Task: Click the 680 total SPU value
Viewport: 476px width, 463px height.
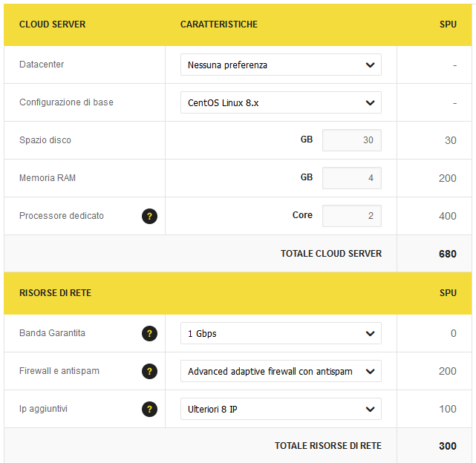Action: (x=447, y=254)
